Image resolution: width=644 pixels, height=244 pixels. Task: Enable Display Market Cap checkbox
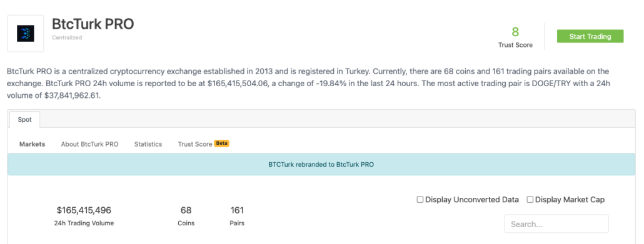[530, 200]
